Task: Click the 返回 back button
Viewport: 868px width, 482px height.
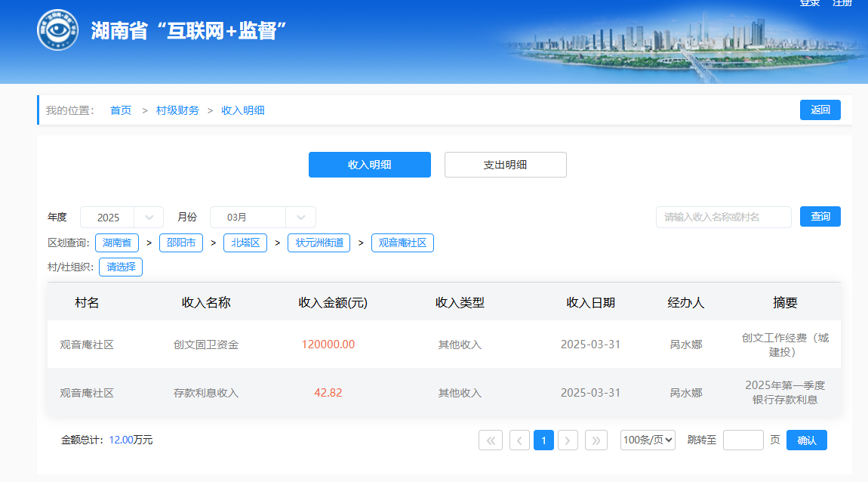Action: [x=820, y=110]
